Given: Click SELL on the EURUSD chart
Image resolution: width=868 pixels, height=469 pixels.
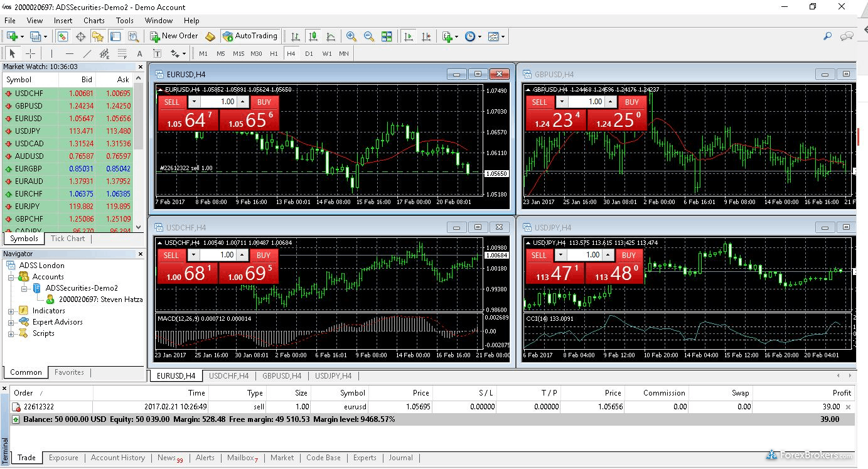Looking at the screenshot, I should [171, 102].
